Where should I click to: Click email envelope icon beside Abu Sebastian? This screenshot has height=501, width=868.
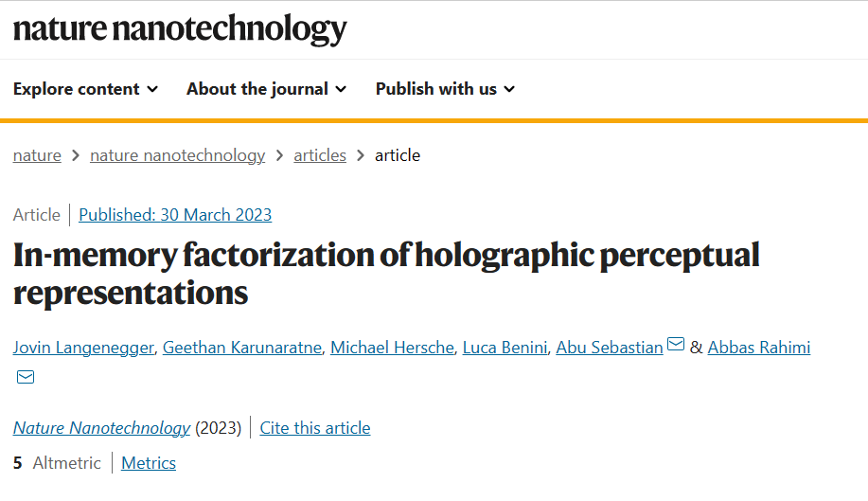click(676, 345)
